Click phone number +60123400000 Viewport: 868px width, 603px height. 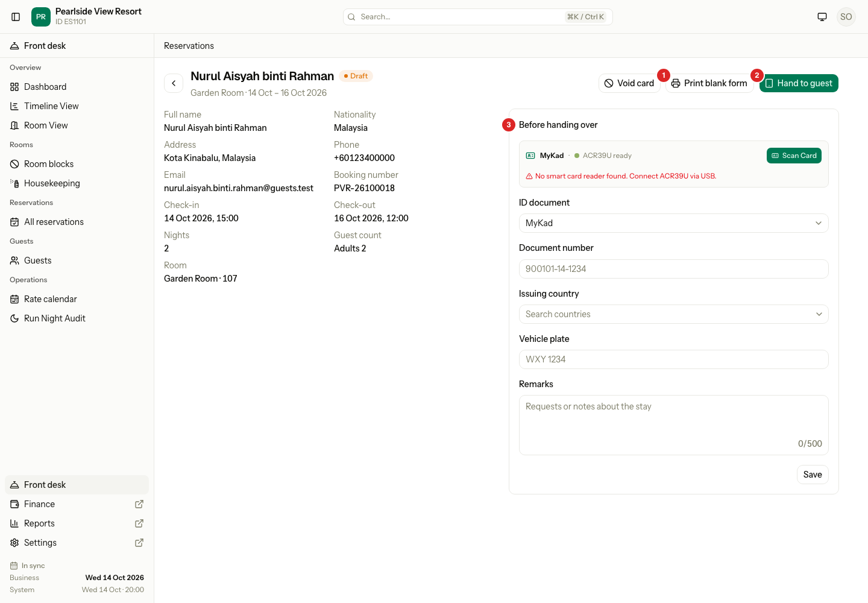pos(364,158)
